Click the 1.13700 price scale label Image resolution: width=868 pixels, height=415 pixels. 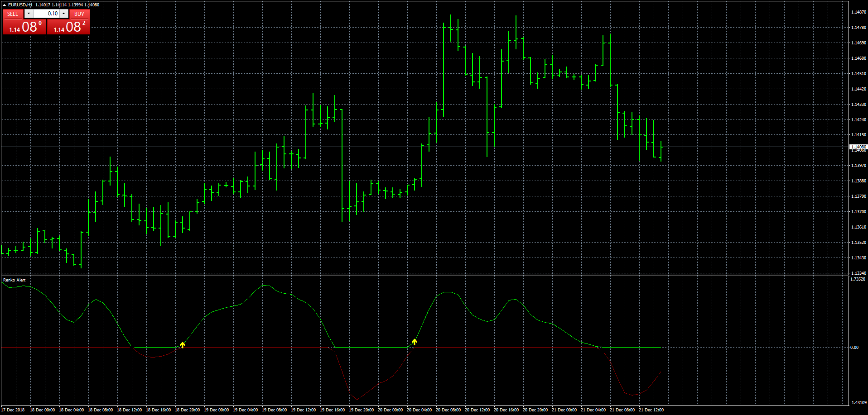click(x=858, y=212)
